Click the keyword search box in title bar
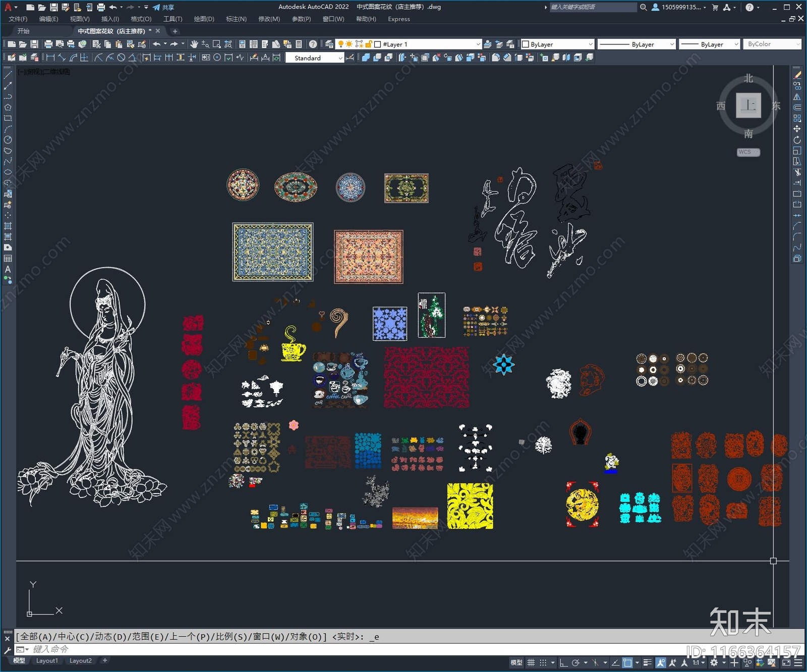The width and height of the screenshot is (807, 672). click(594, 7)
